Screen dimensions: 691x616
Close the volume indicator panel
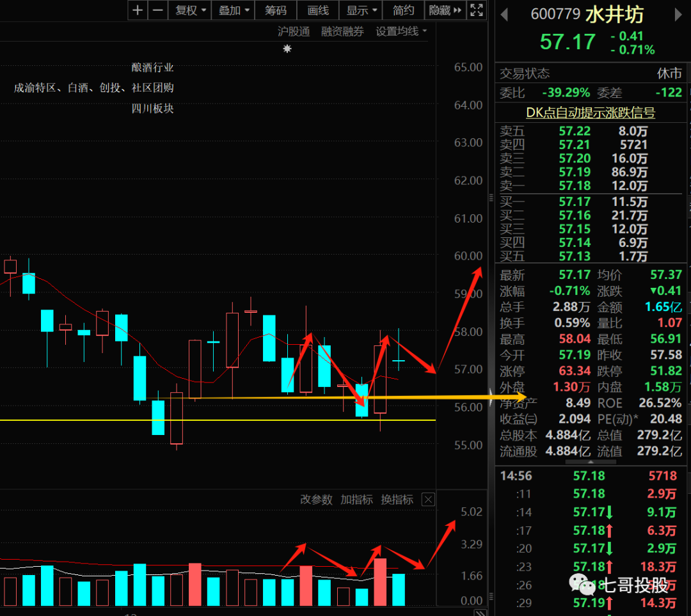click(428, 499)
